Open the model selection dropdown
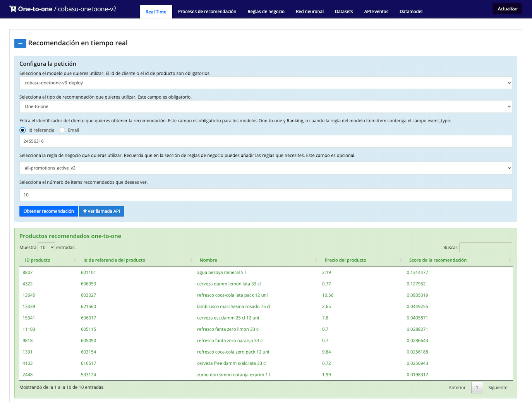 tap(266, 83)
